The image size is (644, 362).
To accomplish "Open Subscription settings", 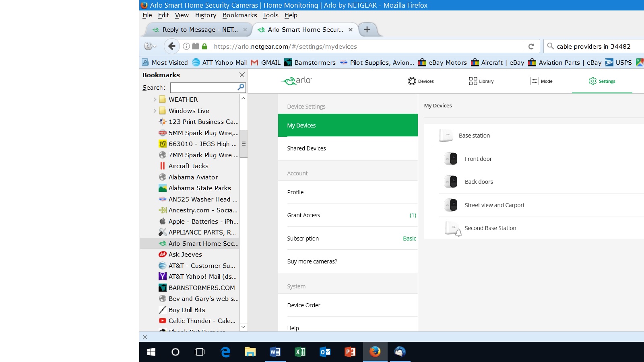I will tap(348, 239).
